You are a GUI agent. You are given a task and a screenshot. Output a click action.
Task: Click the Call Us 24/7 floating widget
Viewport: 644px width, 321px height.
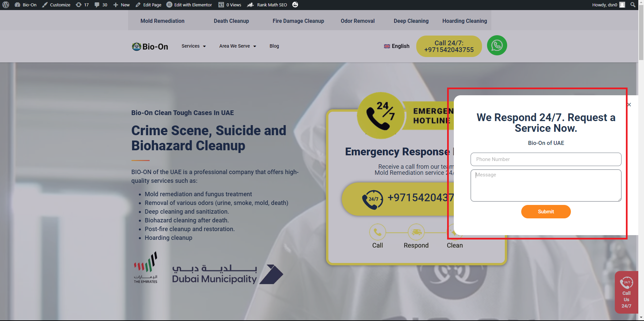point(626,292)
